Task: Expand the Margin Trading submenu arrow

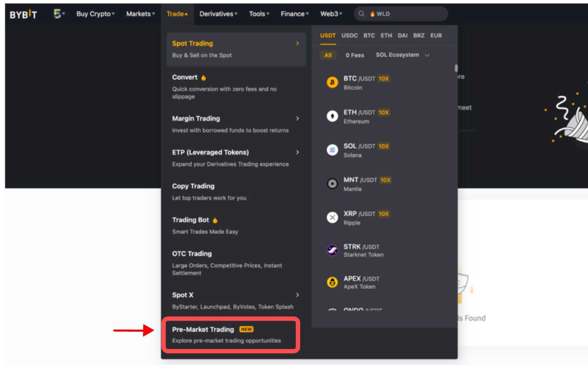Action: tap(298, 118)
